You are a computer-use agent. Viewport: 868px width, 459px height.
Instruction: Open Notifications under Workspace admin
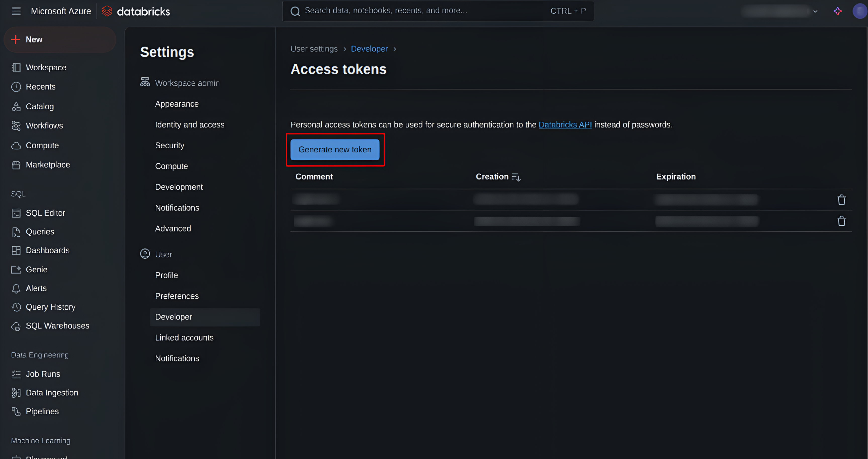[x=177, y=208]
